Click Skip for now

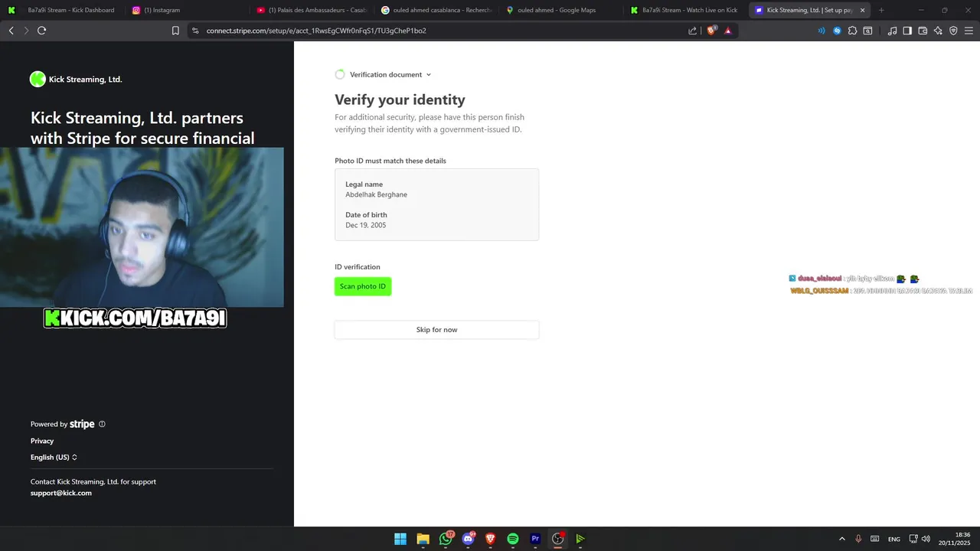436,330
